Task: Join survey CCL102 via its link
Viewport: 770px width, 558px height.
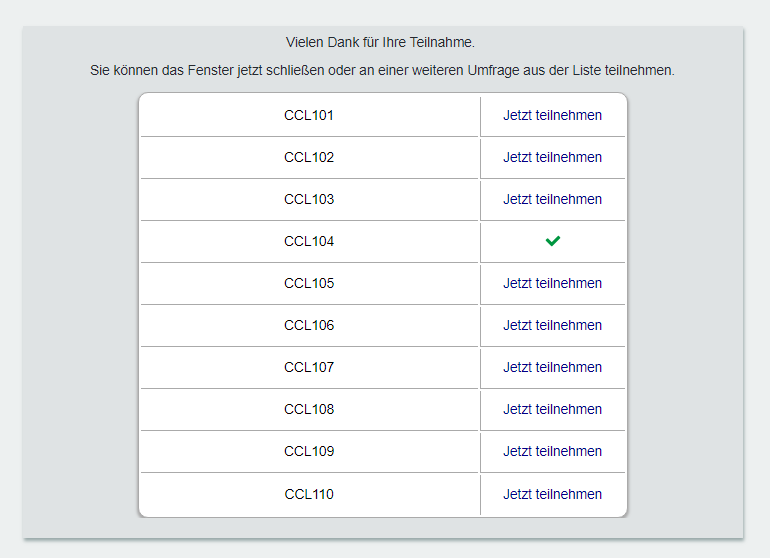Action: click(552, 157)
